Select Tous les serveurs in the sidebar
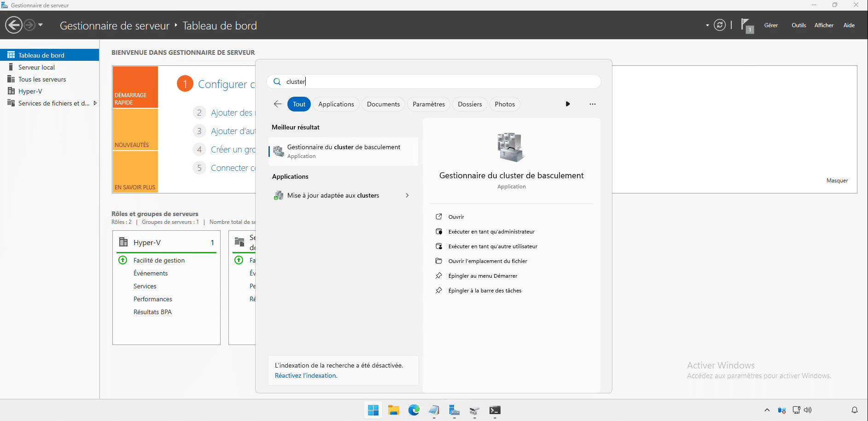868x421 pixels. pyautogui.click(x=49, y=79)
